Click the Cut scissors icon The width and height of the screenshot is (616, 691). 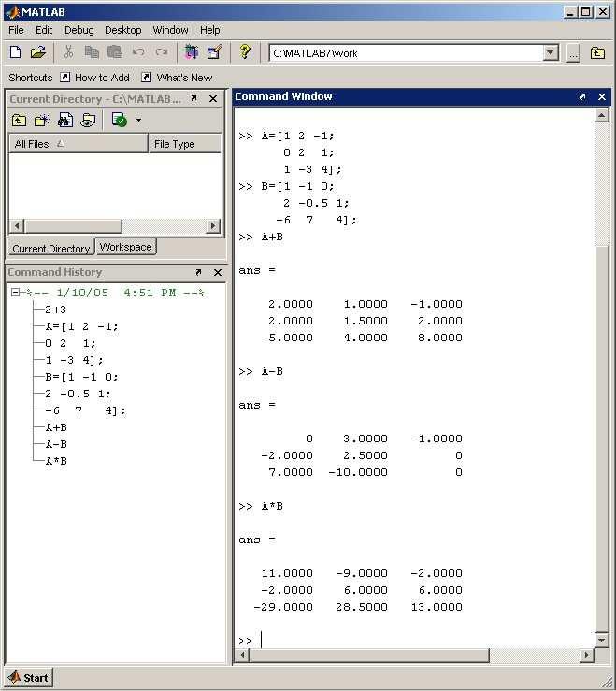(68, 52)
